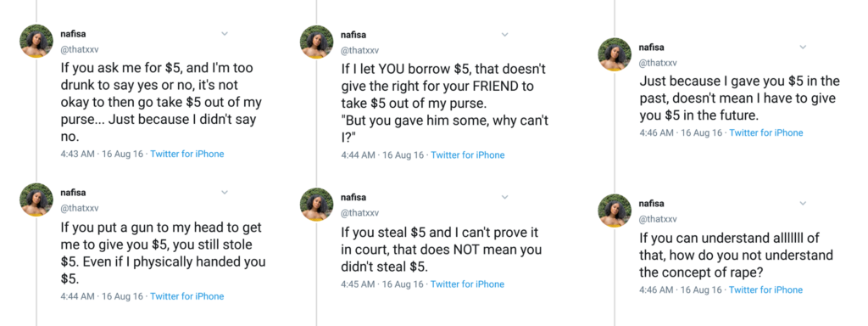Click 'Twitter for iPhone' on the 4:43 AM tweet
The width and height of the screenshot is (868, 326).
pos(187,155)
